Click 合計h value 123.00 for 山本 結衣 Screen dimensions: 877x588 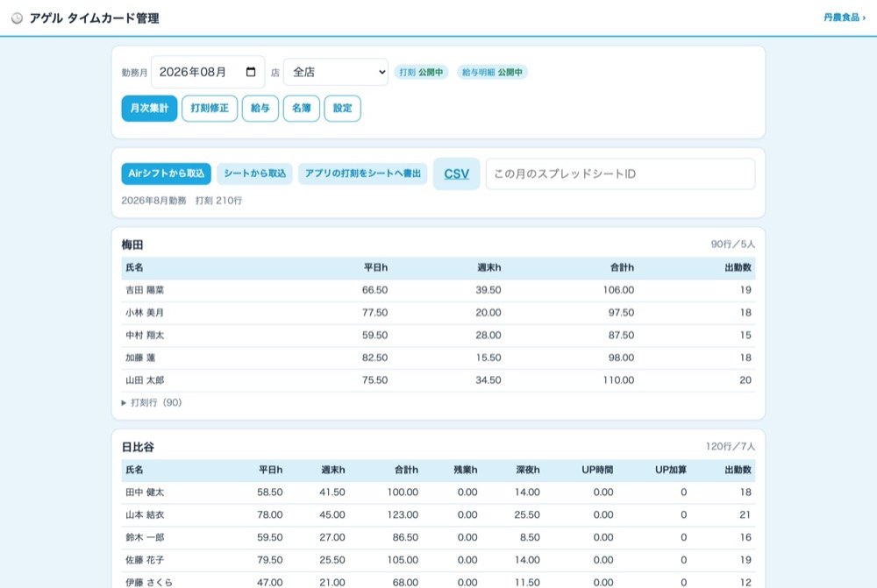pos(403,514)
